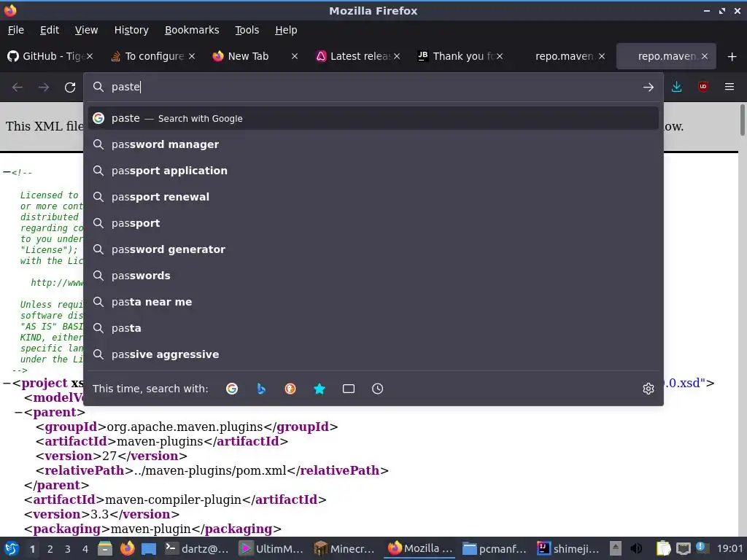The height and width of the screenshot is (560, 747).
Task: Search this time with Bing icon
Action: point(261,389)
